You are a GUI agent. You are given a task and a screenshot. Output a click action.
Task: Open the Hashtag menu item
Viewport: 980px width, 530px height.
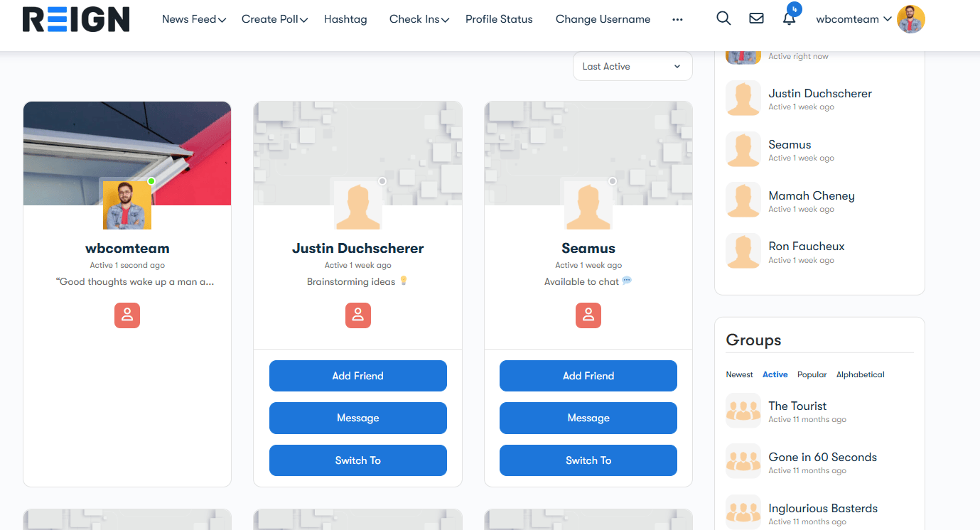345,20
